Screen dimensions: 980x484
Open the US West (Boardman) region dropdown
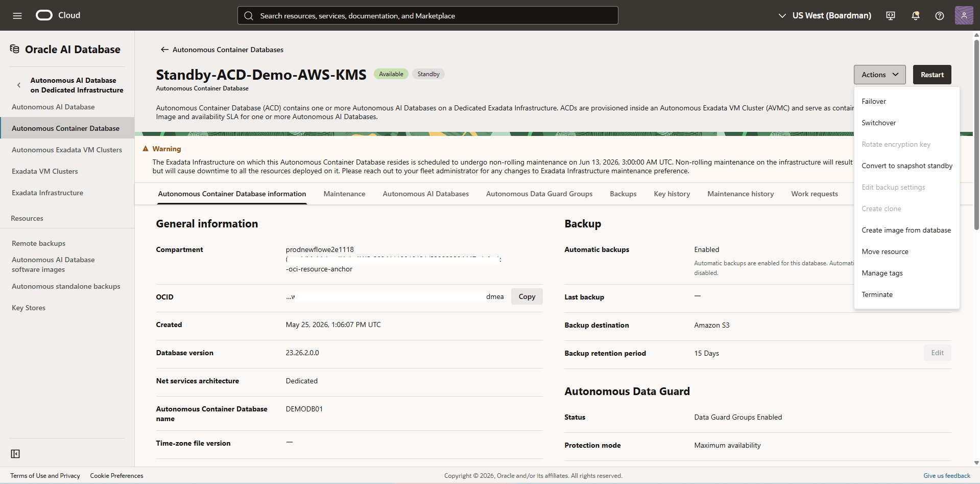point(825,16)
